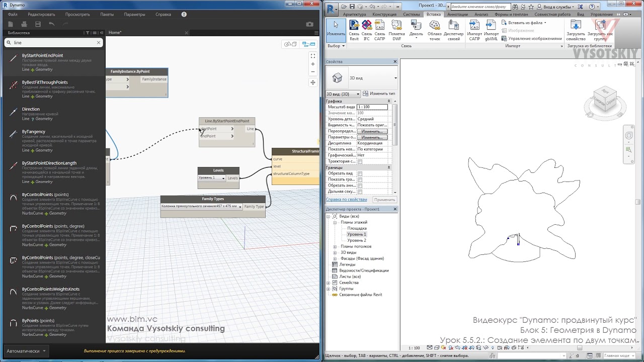Viewport: 644px width, 362px height.
Task: Check the Траектория солнца property checkbox
Action: tap(360, 161)
